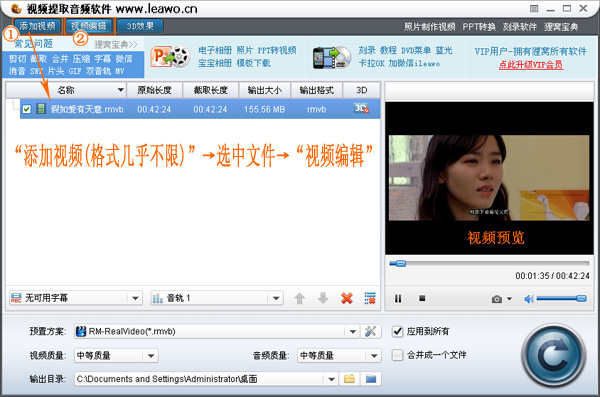This screenshot has height=397, width=600.
Task: Open the 视频质量 中等质量 dropdown
Action: (x=116, y=356)
